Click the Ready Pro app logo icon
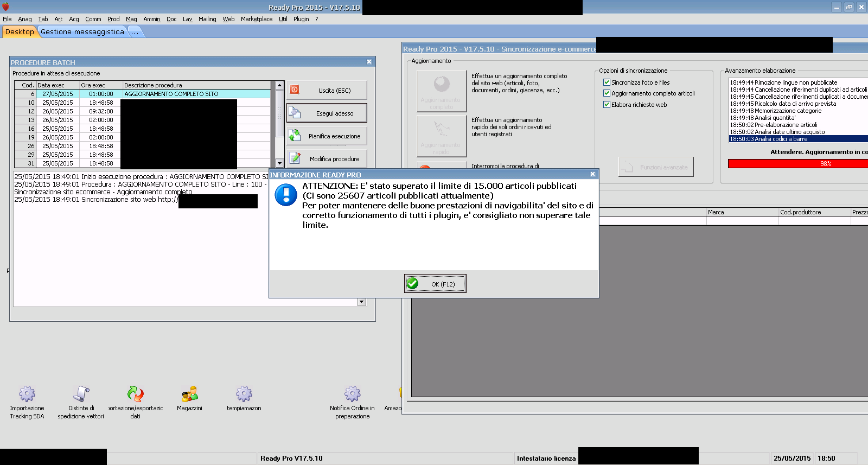868x465 pixels. tap(5, 7)
